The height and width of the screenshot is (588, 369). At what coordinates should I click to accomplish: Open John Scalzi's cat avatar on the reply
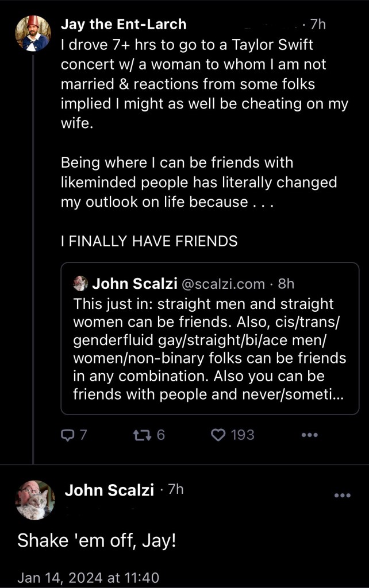pyautogui.click(x=35, y=500)
